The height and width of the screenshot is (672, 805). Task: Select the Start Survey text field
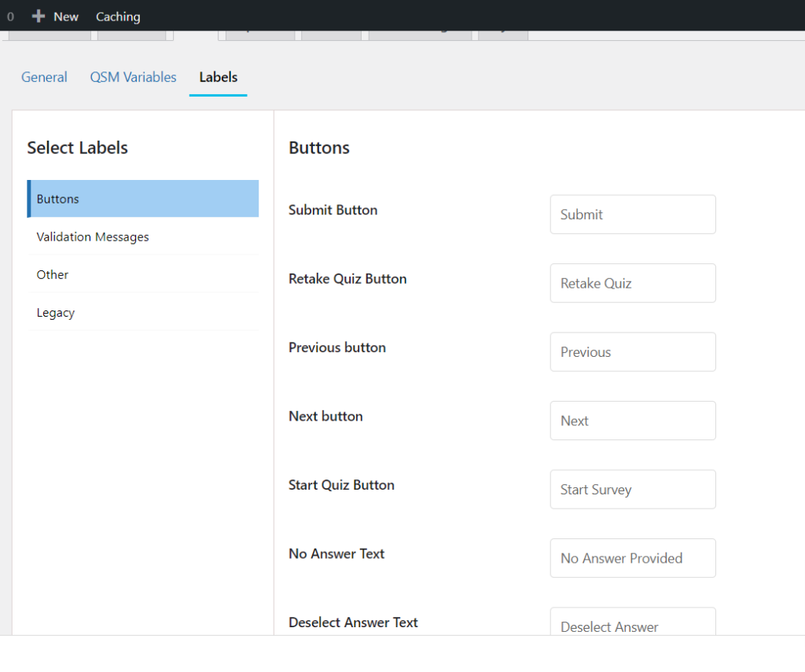[633, 490]
